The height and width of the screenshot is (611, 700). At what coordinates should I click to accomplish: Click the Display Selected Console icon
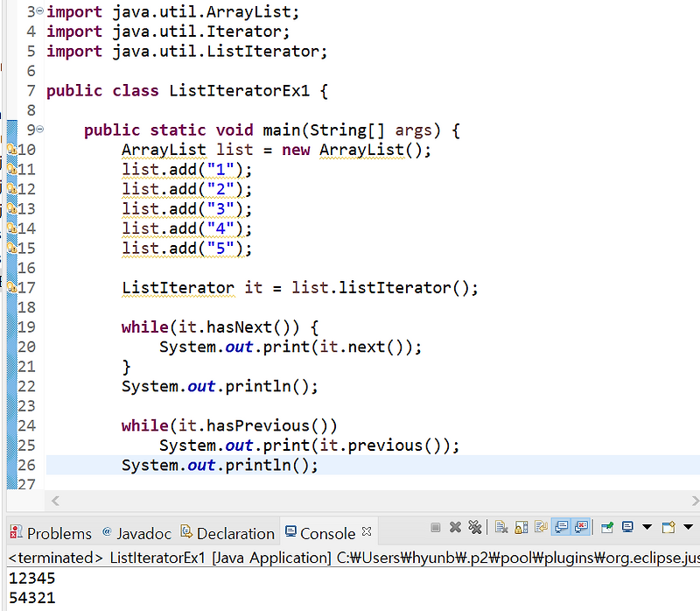coord(628,528)
